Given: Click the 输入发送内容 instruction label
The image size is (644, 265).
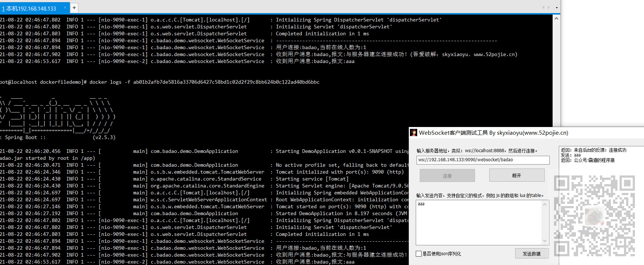Looking at the screenshot, I should (x=480, y=195).
